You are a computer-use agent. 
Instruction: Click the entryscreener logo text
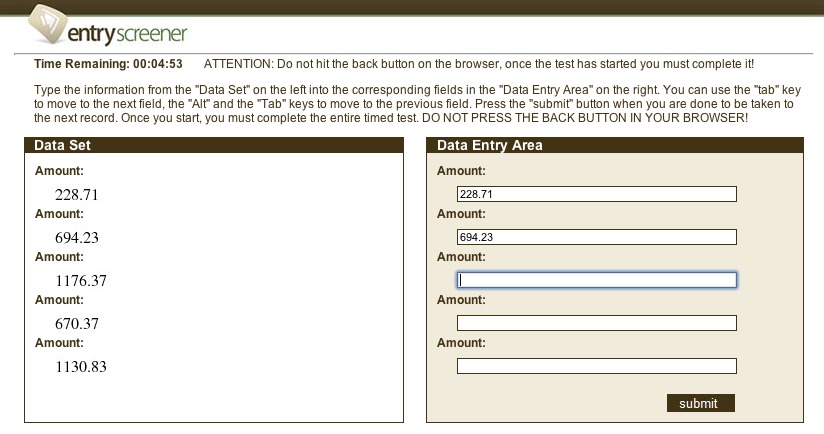point(126,33)
